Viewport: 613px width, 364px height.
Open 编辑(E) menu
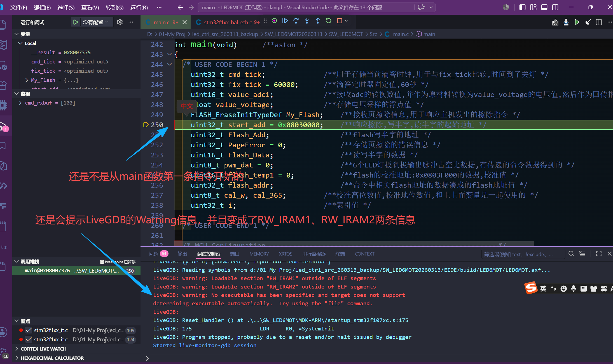pyautogui.click(x=42, y=8)
